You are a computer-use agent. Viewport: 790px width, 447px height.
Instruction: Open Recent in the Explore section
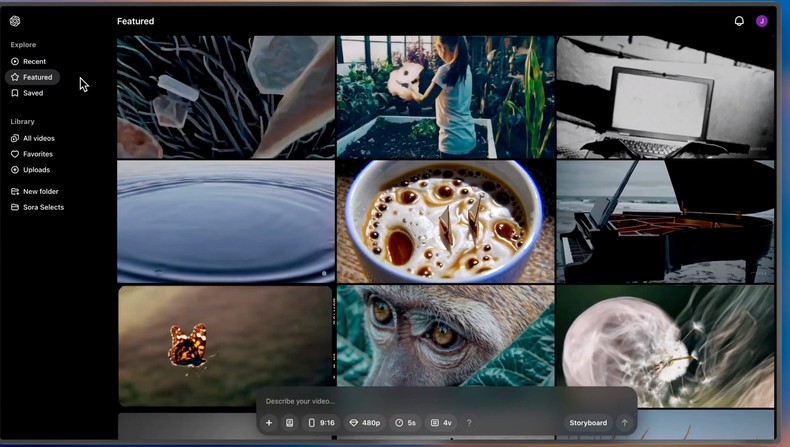pos(34,62)
